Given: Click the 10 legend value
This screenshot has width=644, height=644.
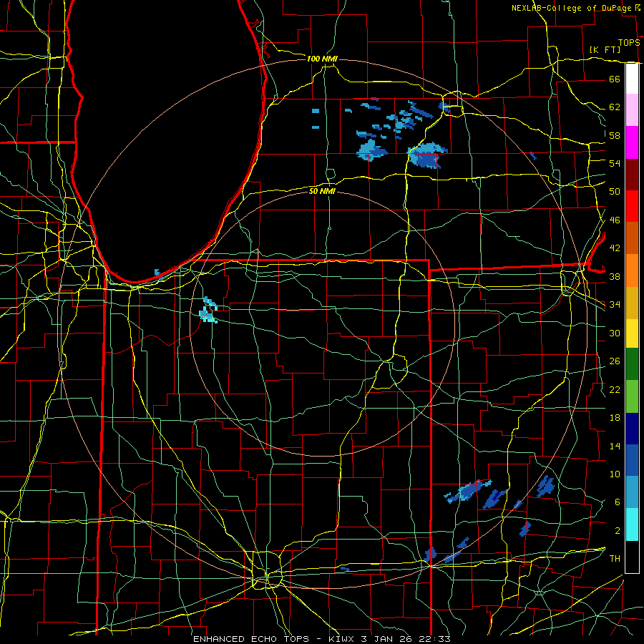Looking at the screenshot, I should [615, 474].
